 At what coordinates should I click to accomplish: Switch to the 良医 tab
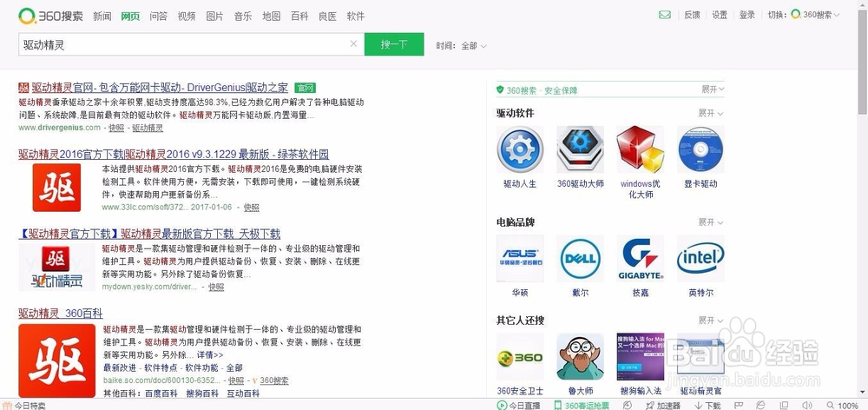point(328,16)
